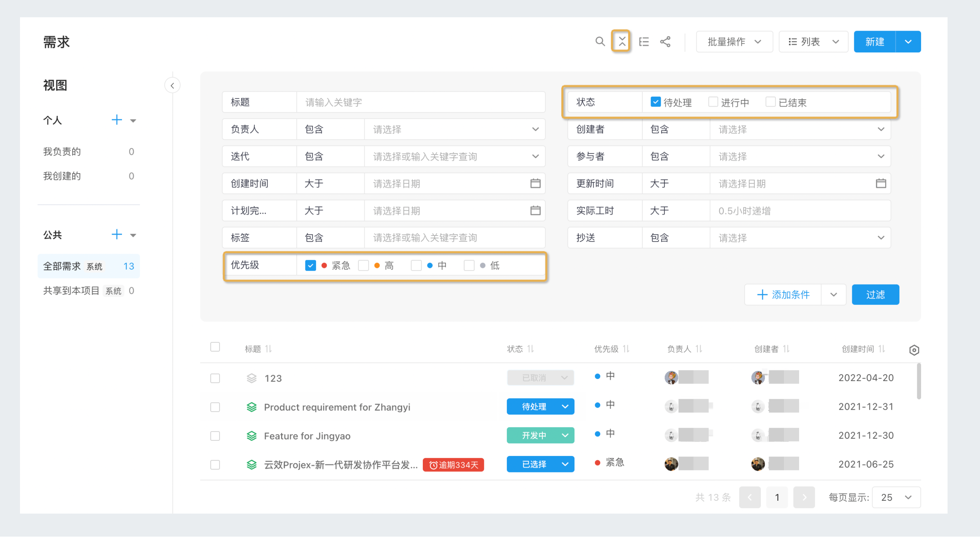The height and width of the screenshot is (538, 980).
Task: Sort by 创建时间 column icon
Action: point(882,349)
